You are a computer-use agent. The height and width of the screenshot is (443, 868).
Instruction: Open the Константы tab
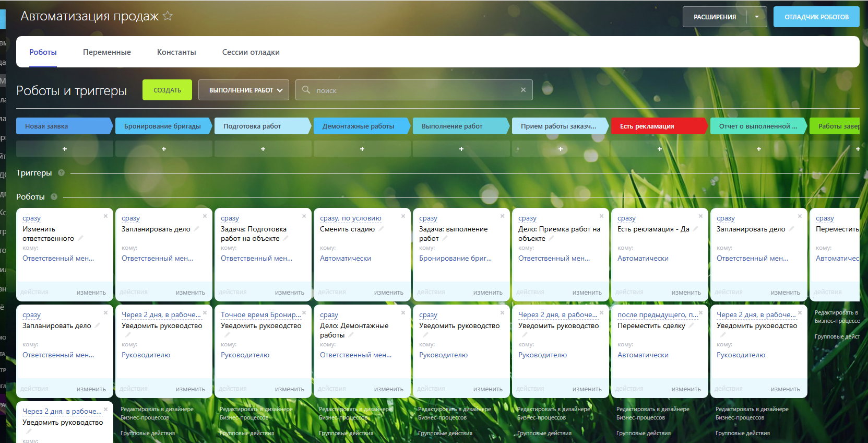pos(176,52)
